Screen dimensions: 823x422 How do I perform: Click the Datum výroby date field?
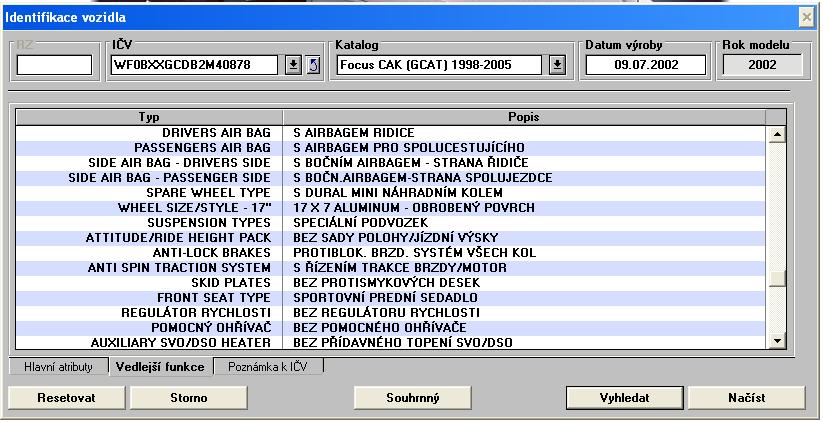pos(645,65)
